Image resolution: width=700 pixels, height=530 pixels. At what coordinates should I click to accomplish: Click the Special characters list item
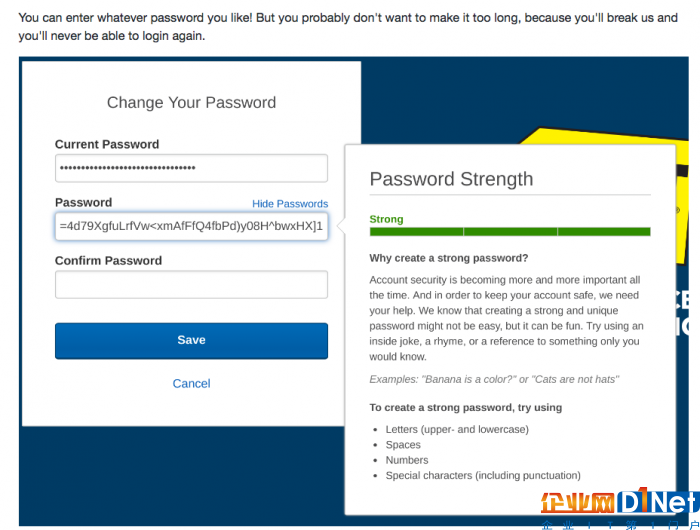[483, 476]
